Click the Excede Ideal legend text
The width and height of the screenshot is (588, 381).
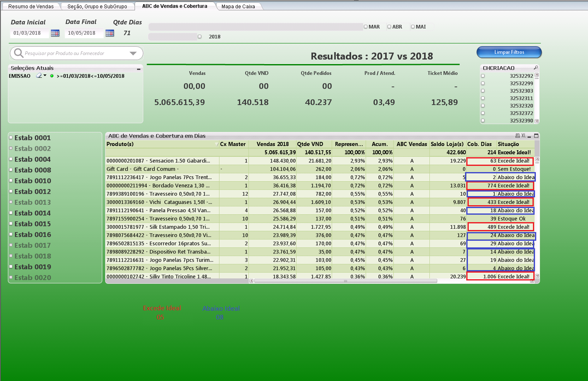point(161,308)
